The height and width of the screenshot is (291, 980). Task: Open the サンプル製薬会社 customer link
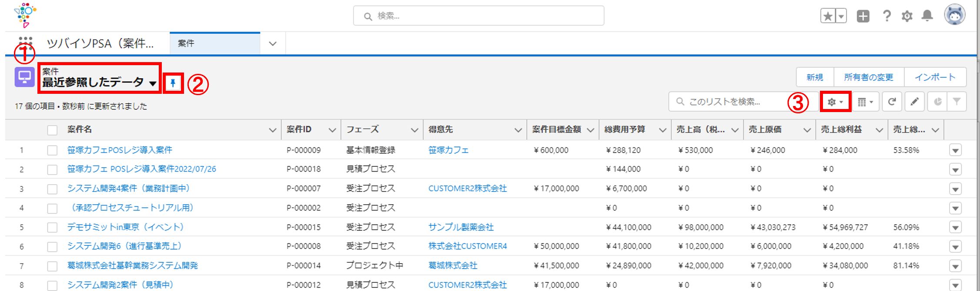[461, 227]
